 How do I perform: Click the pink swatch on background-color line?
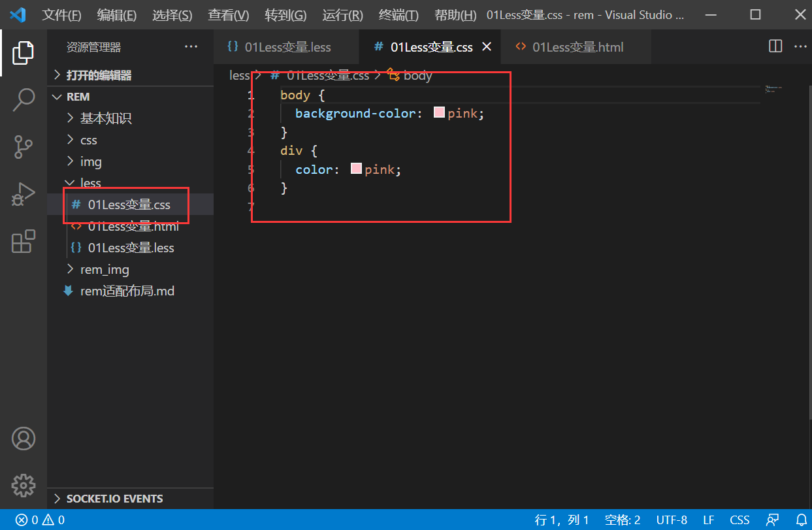439,112
